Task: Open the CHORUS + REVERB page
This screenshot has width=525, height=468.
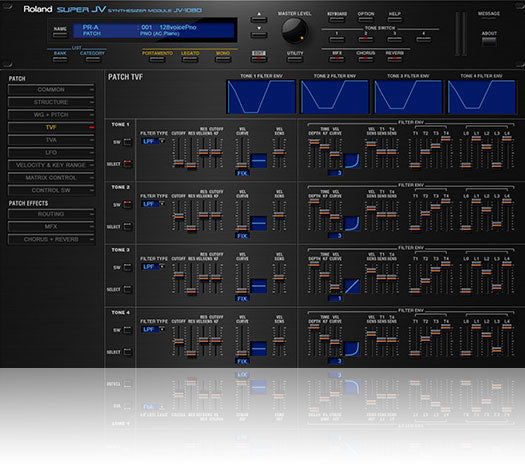Action: 51,239
